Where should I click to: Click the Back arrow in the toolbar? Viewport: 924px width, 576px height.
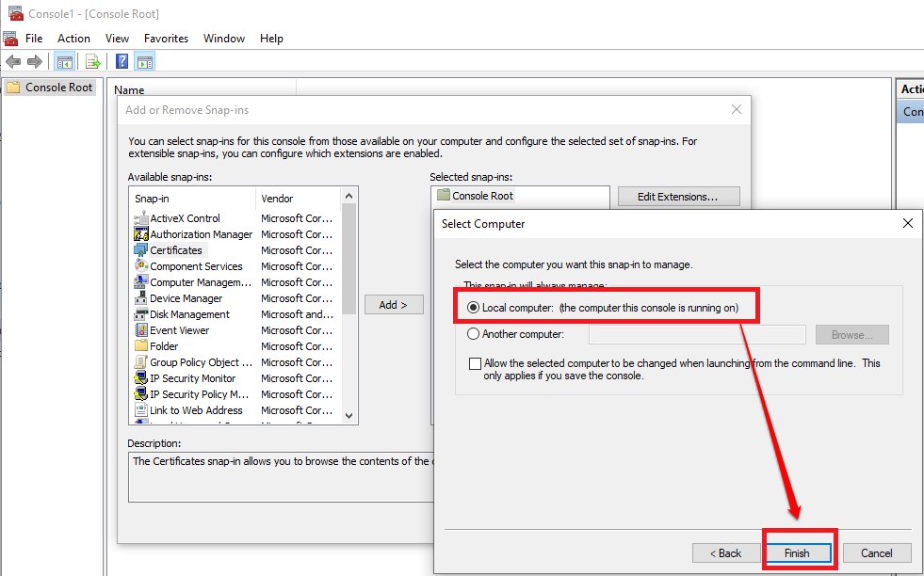pyautogui.click(x=13, y=62)
